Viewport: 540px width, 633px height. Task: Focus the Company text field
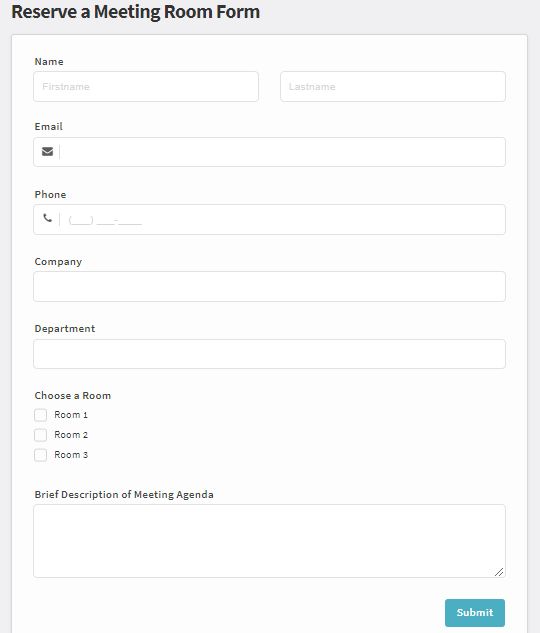[x=269, y=287]
